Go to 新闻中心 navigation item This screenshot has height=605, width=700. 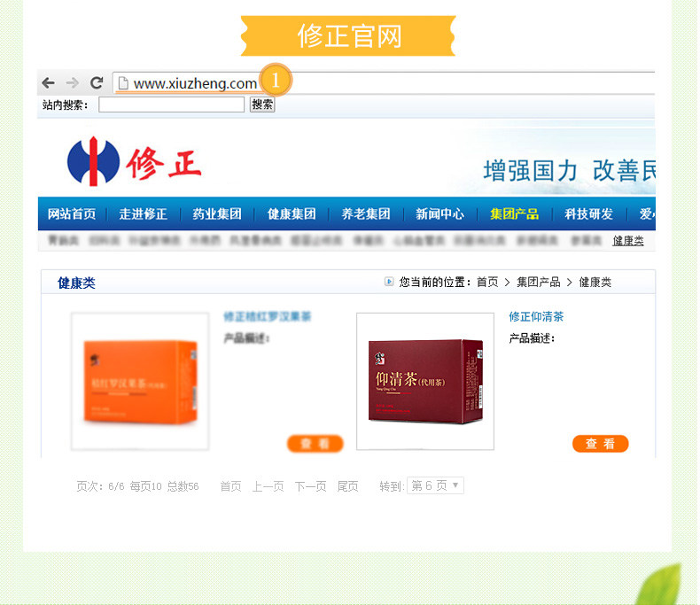(x=440, y=214)
